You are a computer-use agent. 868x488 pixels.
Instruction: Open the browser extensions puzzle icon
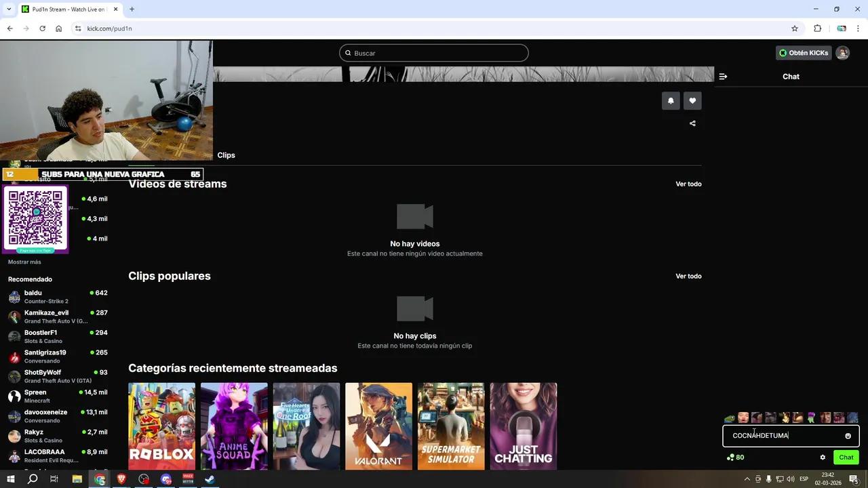tap(817, 28)
